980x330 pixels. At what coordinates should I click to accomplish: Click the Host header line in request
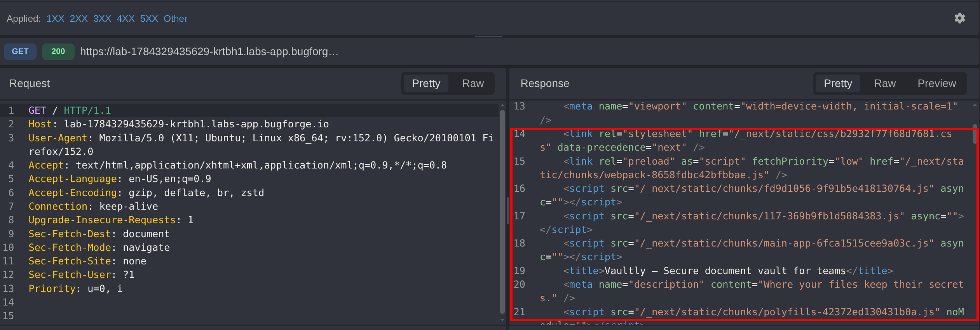[179, 124]
